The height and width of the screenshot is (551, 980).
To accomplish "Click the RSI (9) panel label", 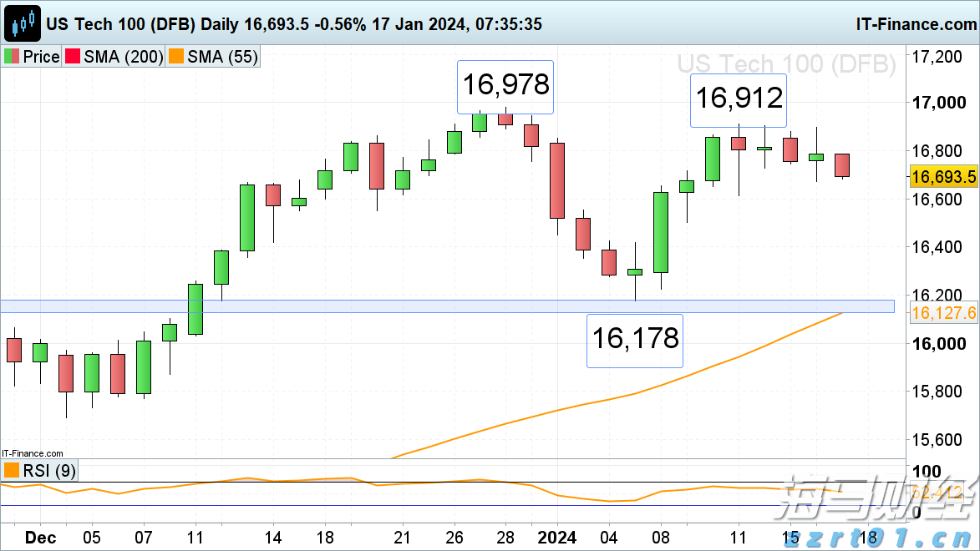I will (x=48, y=471).
